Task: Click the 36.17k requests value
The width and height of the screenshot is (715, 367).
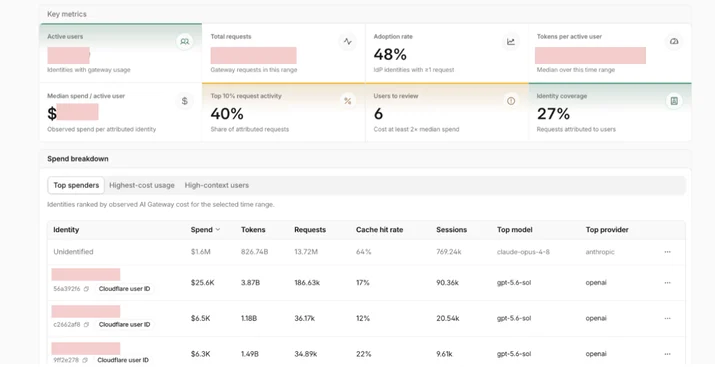Action: tap(305, 318)
